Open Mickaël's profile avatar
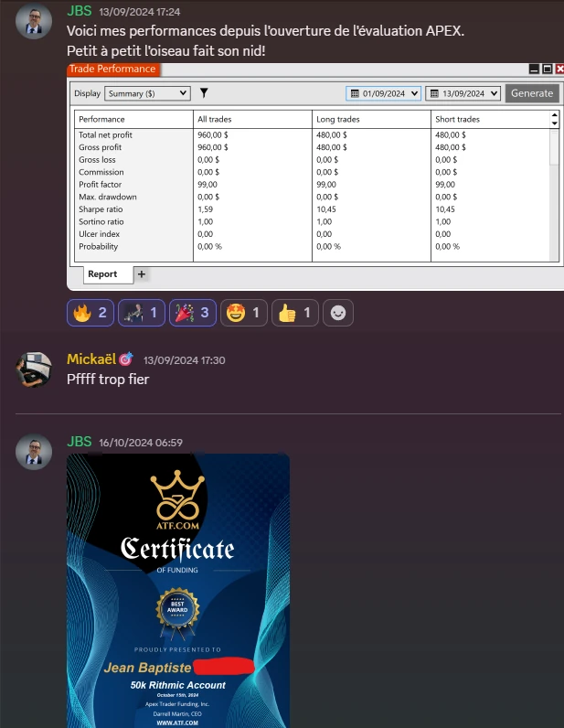 [x=34, y=369]
